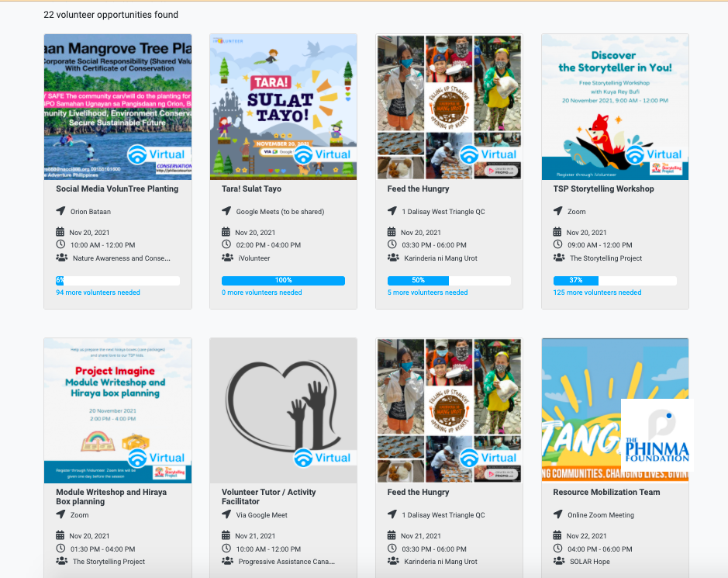Click location arrow icon beside Online Zoom Meeting
Viewport: 728px width, 578px height.
coord(558,514)
